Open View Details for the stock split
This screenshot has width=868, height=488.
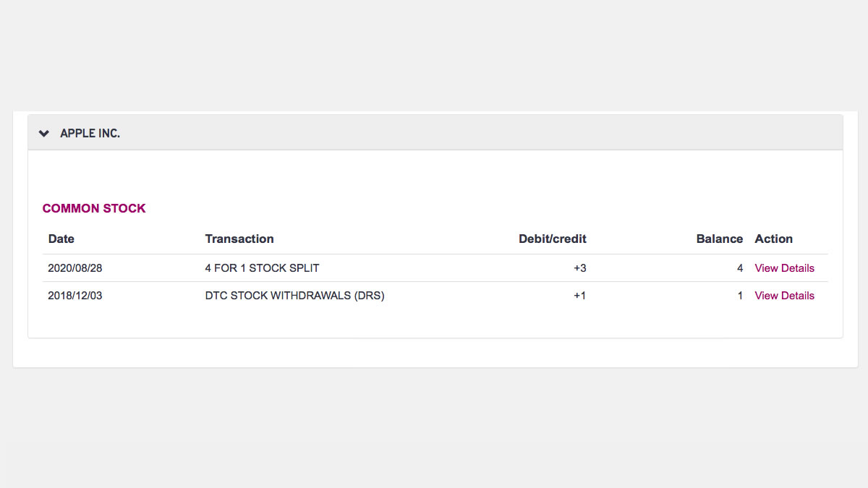click(785, 268)
